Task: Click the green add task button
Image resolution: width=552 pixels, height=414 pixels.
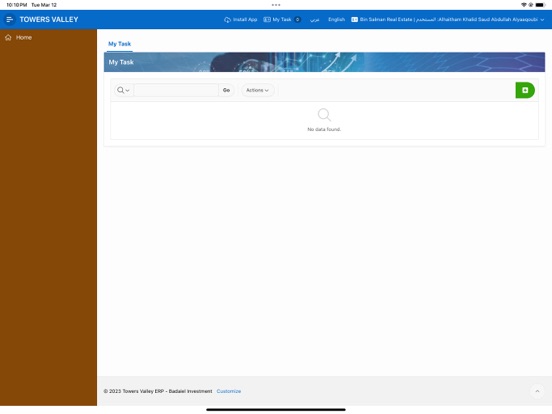Action: click(x=525, y=90)
